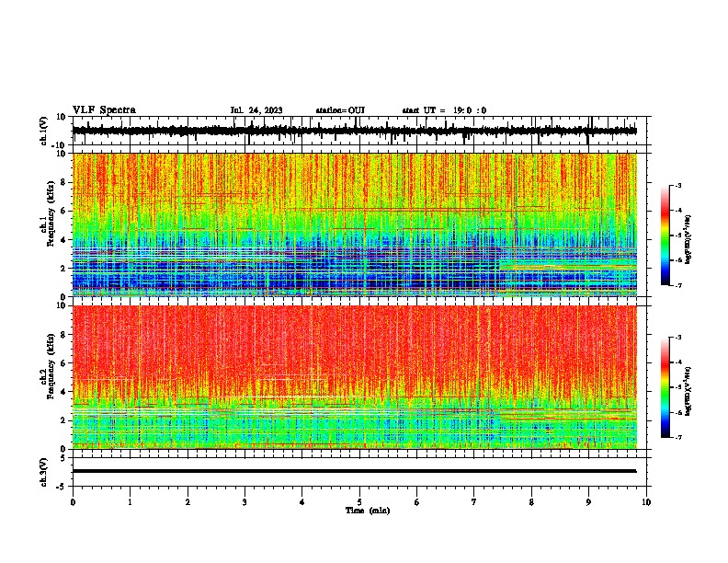Click the ch.1 spectrogram panel
The width and height of the screenshot is (728, 563).
pyautogui.click(x=355, y=224)
